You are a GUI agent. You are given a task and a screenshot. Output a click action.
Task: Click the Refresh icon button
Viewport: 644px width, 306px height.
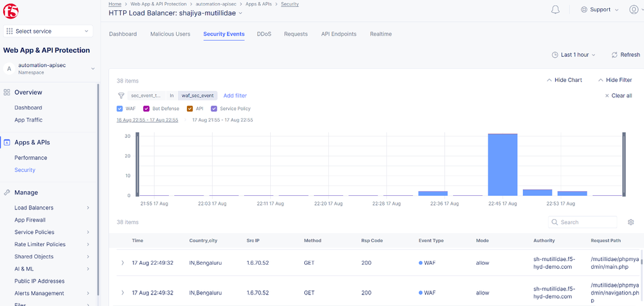tap(615, 55)
